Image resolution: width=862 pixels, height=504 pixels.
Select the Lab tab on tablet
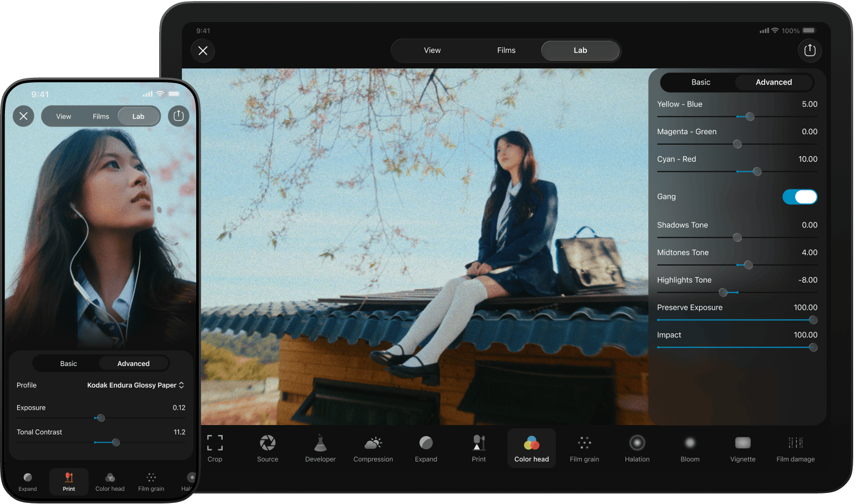[x=580, y=50]
